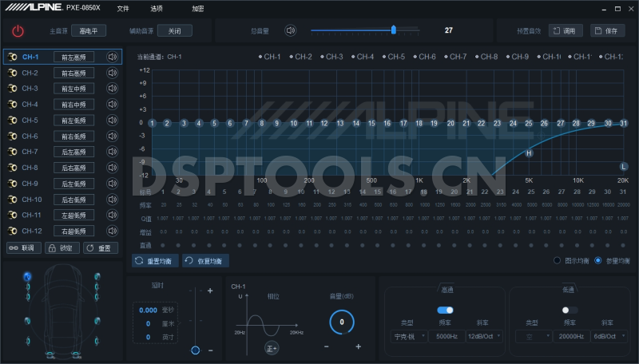
Task: Toggle 直通 bypass dot for band 1
Action: point(163,246)
